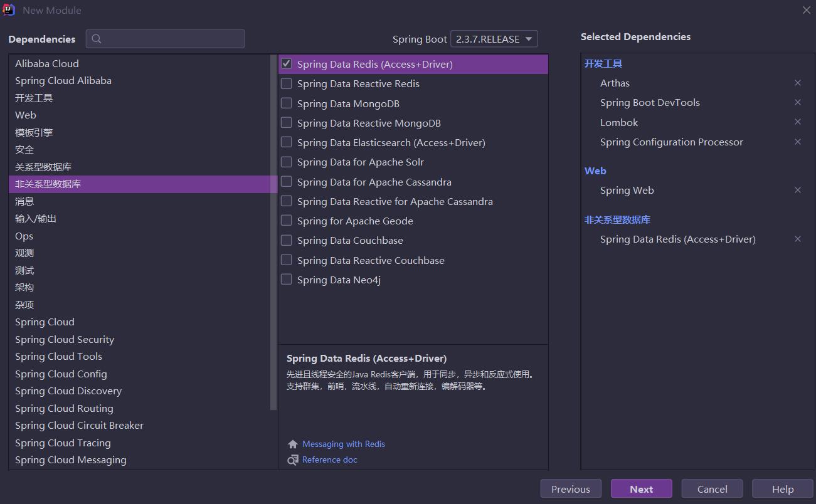Enable Spring for Apache Geode
This screenshot has width=816, height=504.
[287, 221]
